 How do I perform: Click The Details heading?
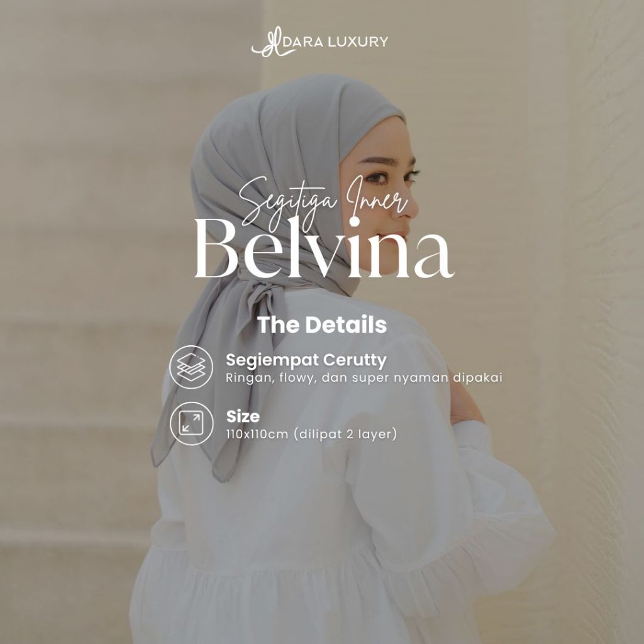coord(322,325)
